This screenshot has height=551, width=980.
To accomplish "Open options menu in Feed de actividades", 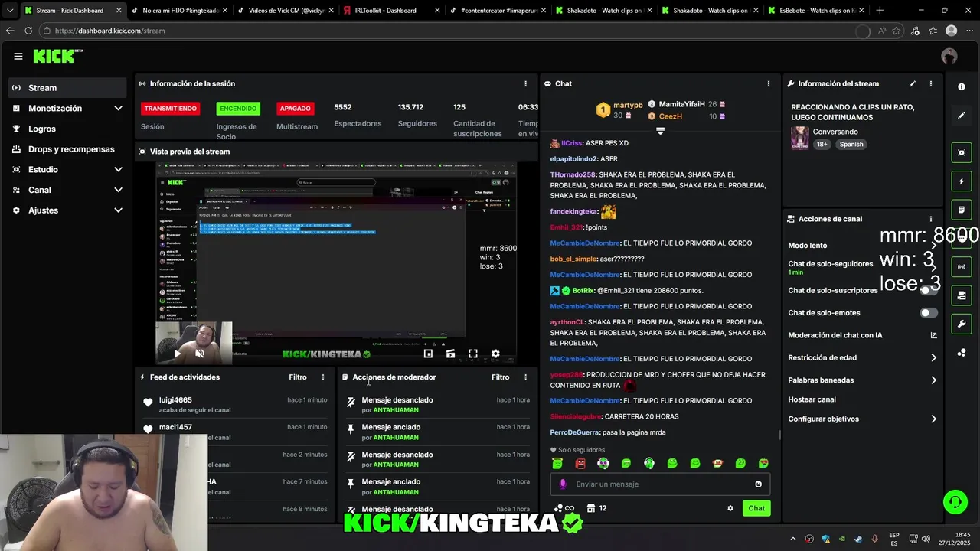I will point(323,377).
